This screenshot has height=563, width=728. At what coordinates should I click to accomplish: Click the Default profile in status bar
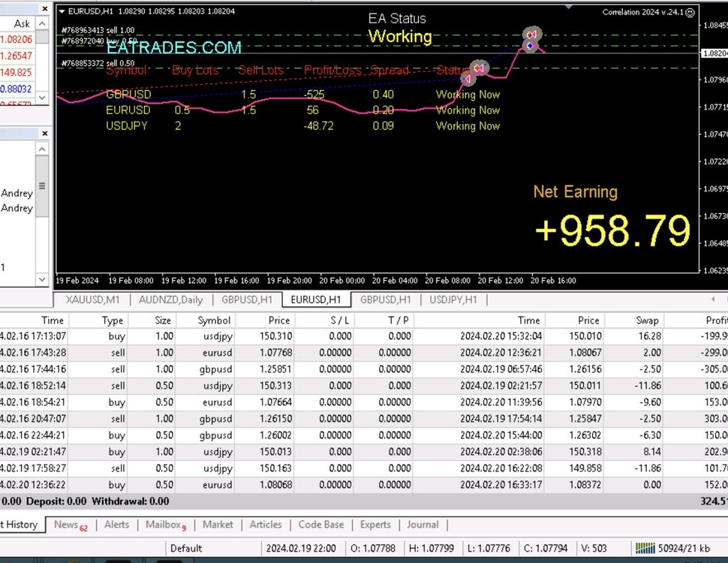186,549
